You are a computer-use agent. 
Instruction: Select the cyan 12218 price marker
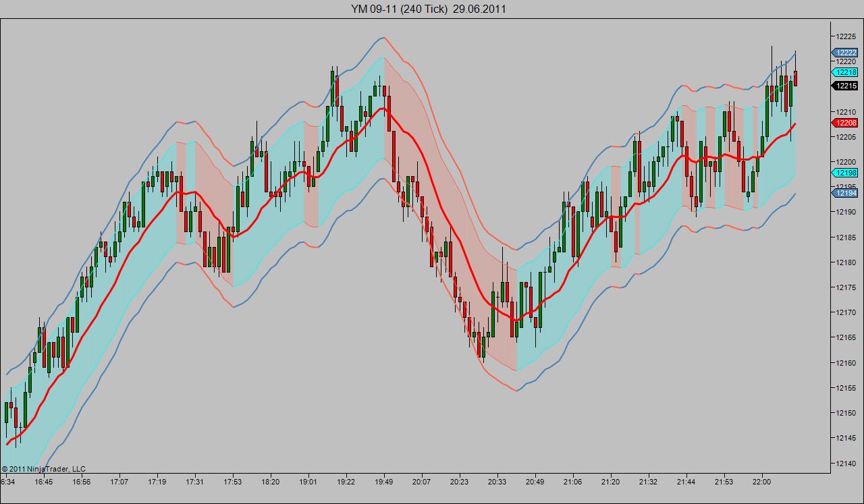pyautogui.click(x=845, y=72)
